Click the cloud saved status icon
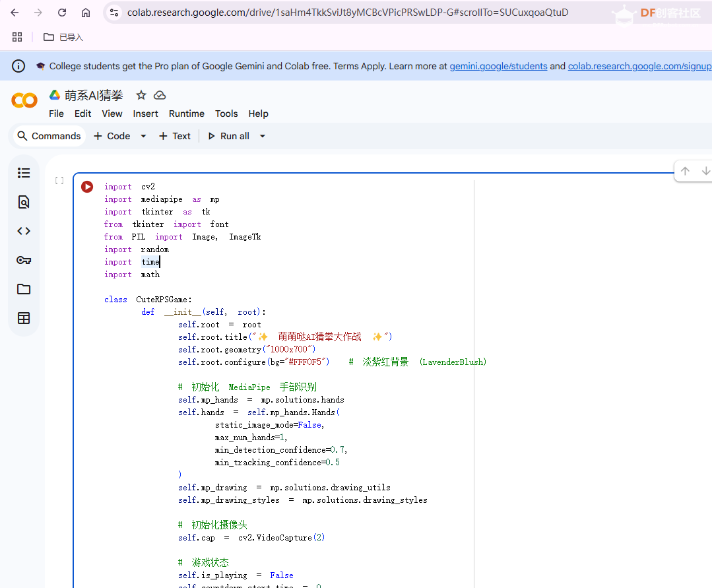 (159, 95)
